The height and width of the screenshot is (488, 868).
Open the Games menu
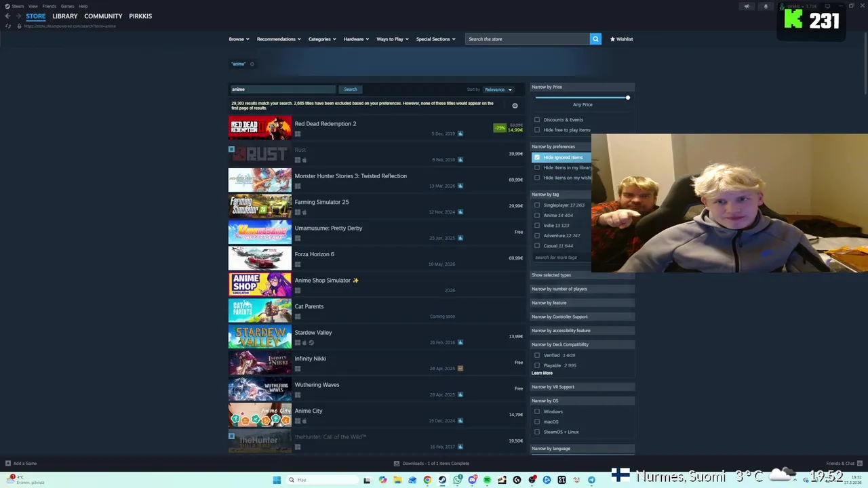coord(67,6)
